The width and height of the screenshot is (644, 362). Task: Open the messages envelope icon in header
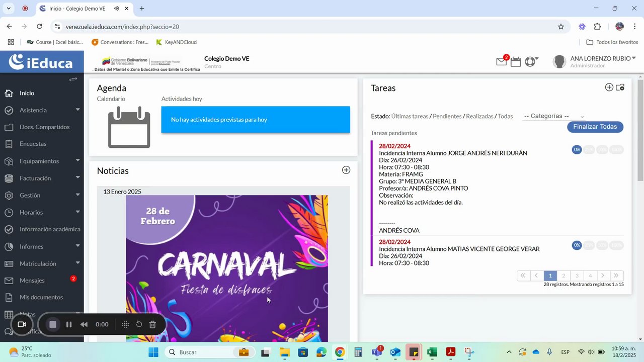click(x=501, y=62)
